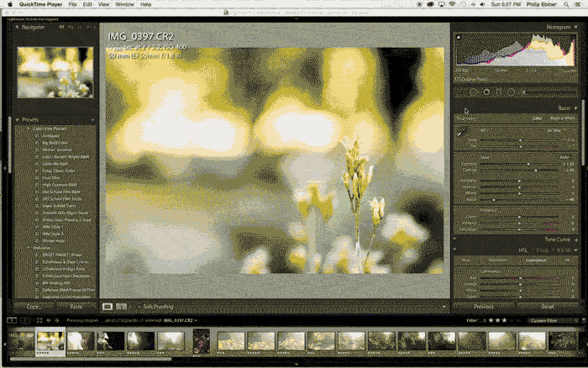This screenshot has height=368, width=588.
Task: Click the Previous button
Action: pyautogui.click(x=484, y=307)
